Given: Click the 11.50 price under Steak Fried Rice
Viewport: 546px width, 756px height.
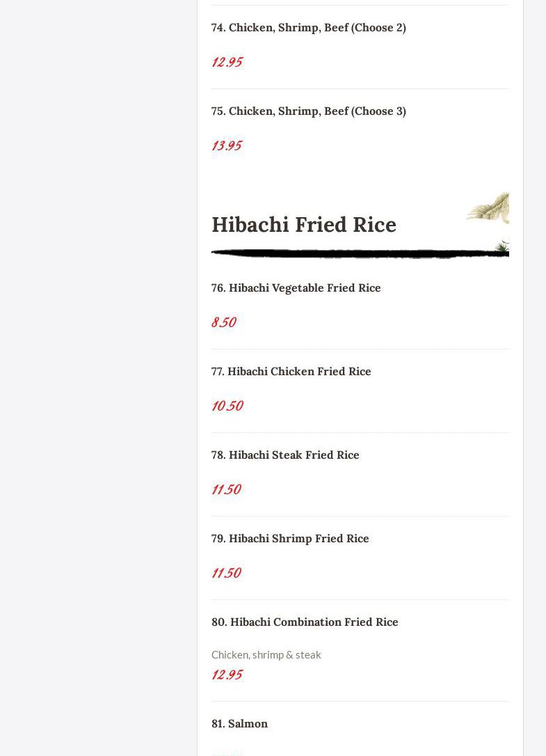Looking at the screenshot, I should (226, 489).
